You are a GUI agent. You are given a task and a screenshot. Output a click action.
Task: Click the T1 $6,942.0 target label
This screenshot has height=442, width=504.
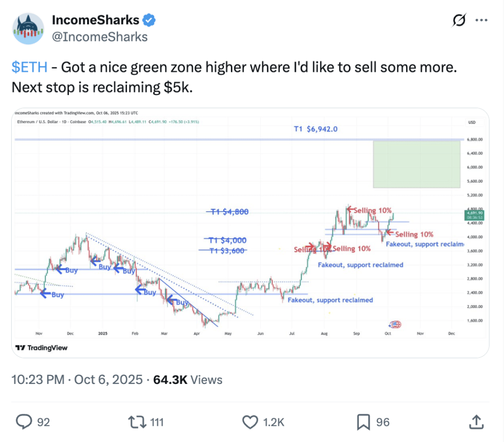pos(315,129)
